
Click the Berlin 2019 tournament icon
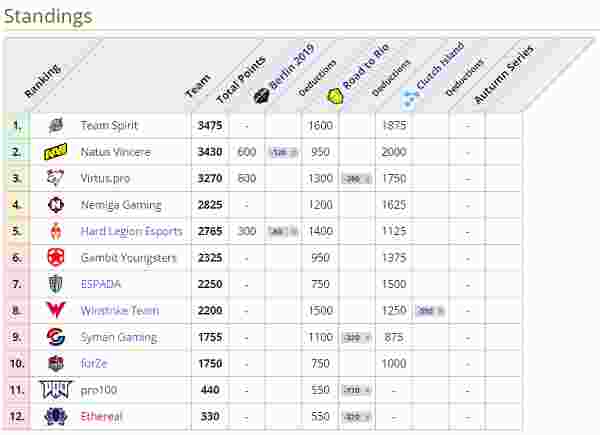pyautogui.click(x=261, y=96)
